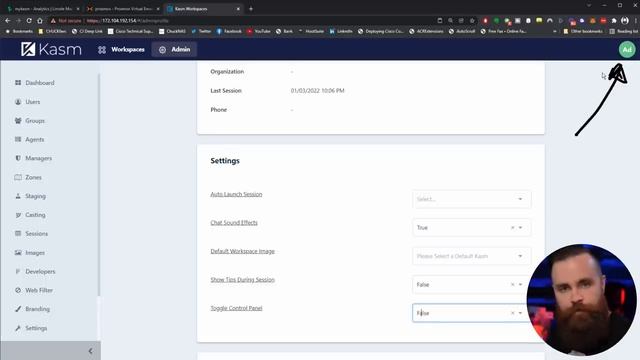Open the Twitter bookmark
This screenshot has width=640, height=360.
tap(201, 31)
